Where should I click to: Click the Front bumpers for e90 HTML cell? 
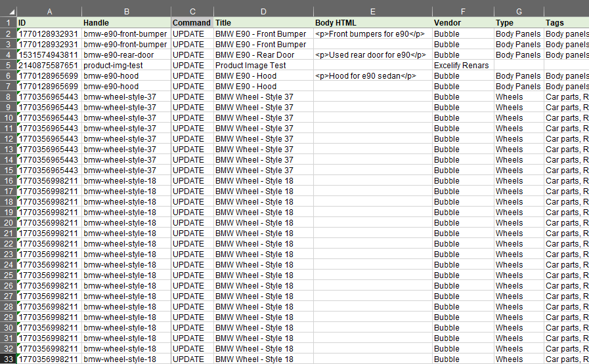(372, 33)
